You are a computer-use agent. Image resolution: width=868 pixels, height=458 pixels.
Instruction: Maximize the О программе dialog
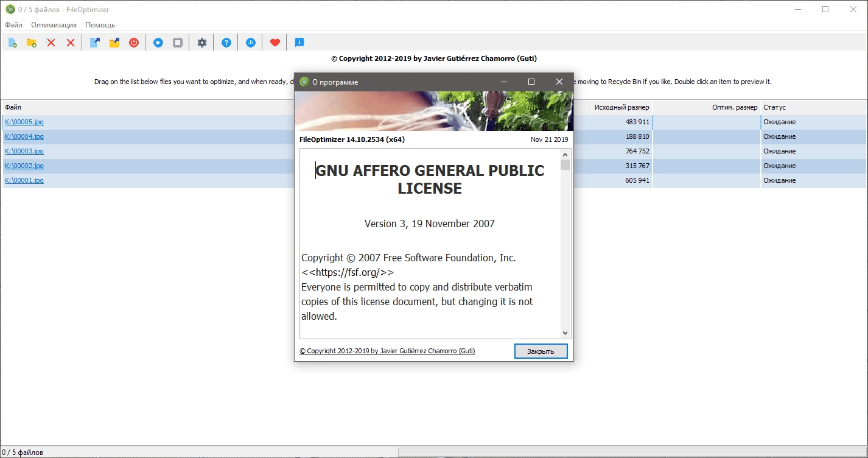pyautogui.click(x=531, y=82)
